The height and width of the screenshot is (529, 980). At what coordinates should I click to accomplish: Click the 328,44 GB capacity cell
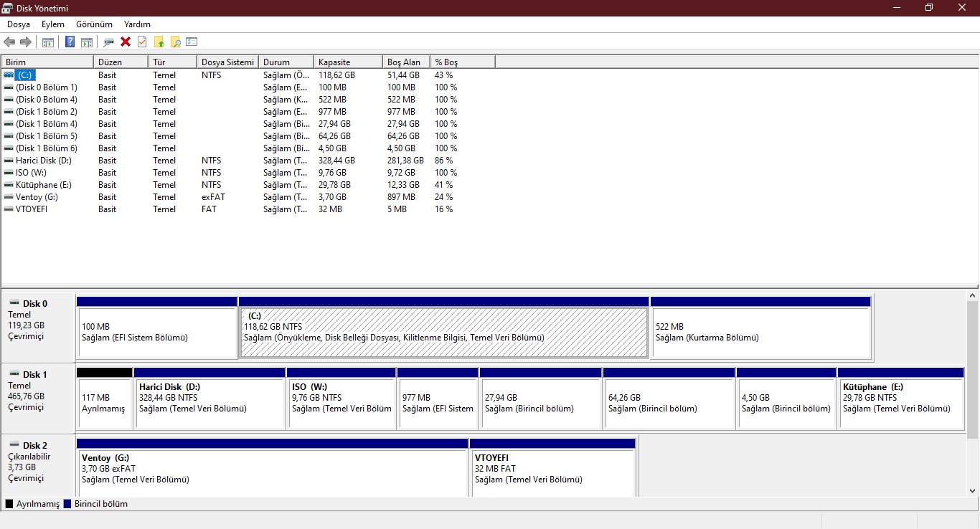(336, 161)
